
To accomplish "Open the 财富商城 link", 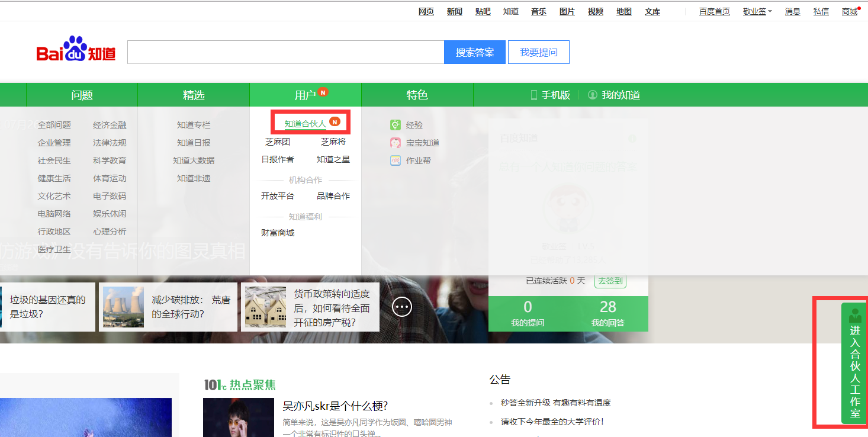I will point(278,233).
